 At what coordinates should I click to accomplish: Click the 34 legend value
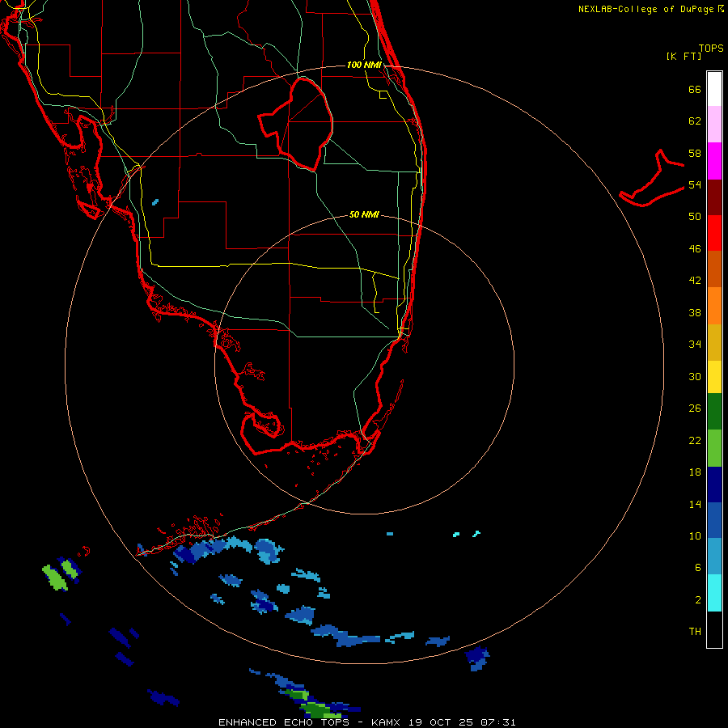pyautogui.click(x=695, y=345)
